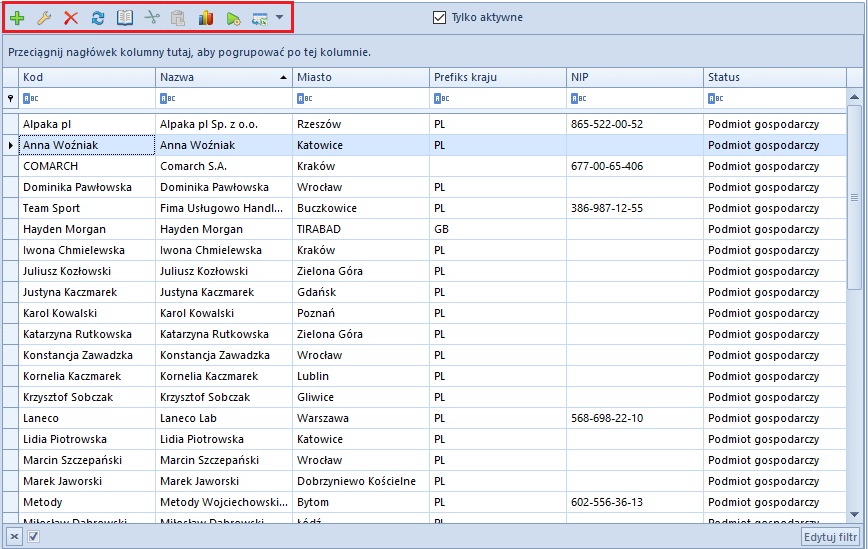Click the Warszawa city cell
Screen dimensions: 868x549
click(x=361, y=418)
